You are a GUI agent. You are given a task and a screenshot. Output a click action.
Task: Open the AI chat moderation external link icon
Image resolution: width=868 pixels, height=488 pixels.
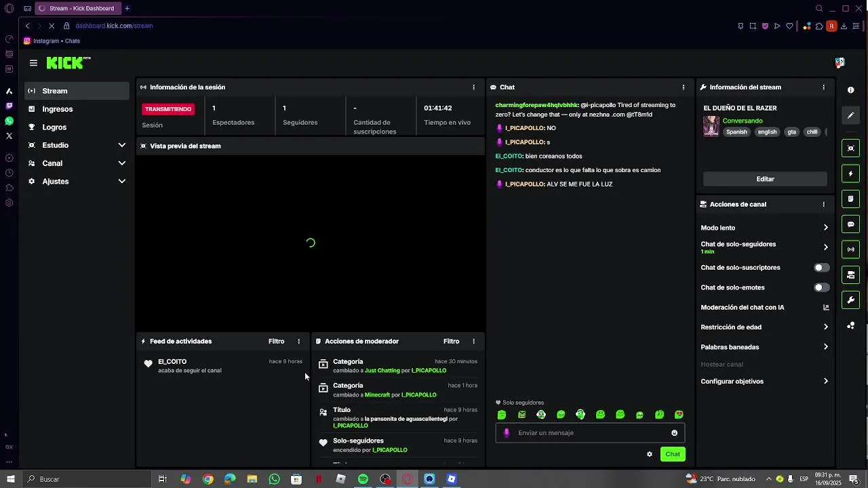click(x=826, y=307)
